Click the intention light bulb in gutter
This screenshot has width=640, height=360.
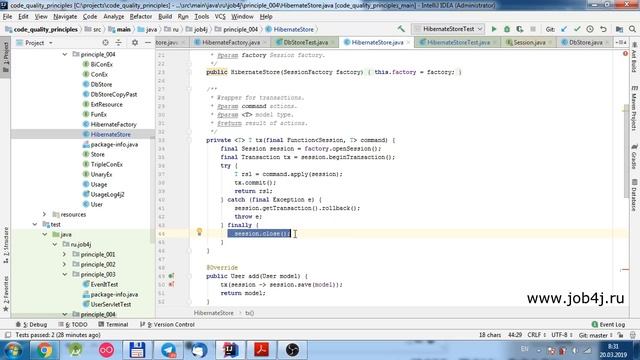[199, 232]
